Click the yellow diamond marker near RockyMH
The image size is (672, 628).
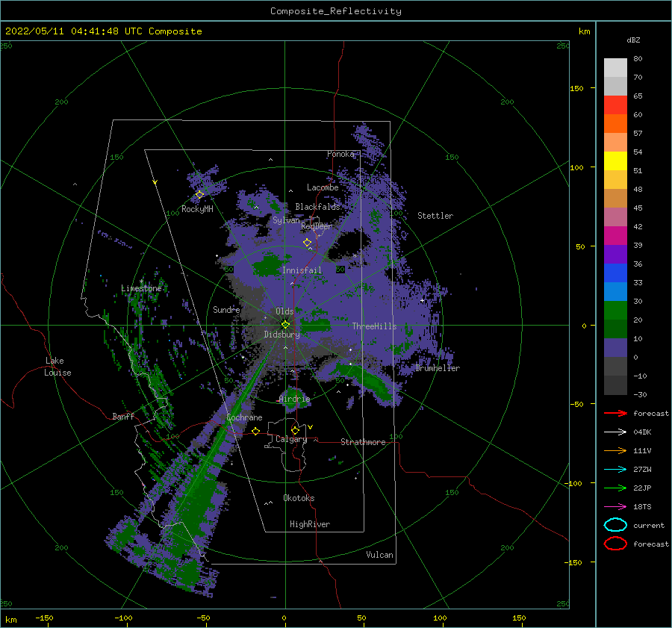tap(199, 195)
